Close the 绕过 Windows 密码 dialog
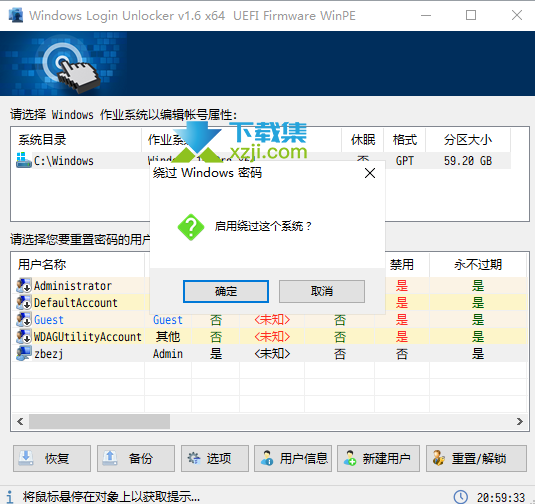This screenshot has width=535, height=504. [370, 173]
